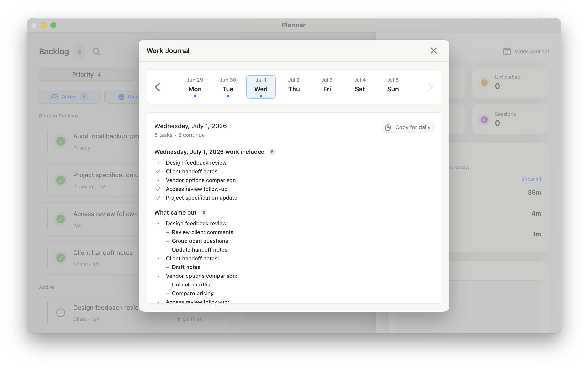
Task: Click Client handoff notes in work included
Action: tap(192, 171)
